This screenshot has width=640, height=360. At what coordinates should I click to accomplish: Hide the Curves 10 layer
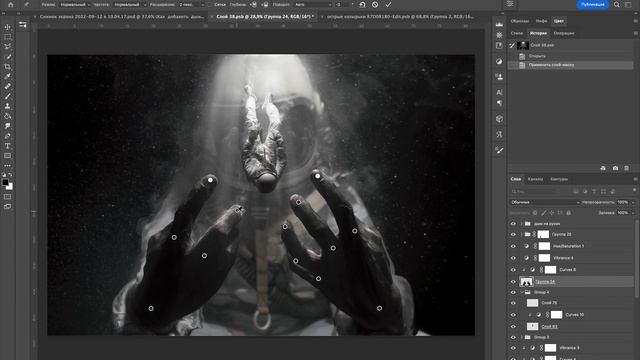point(513,315)
